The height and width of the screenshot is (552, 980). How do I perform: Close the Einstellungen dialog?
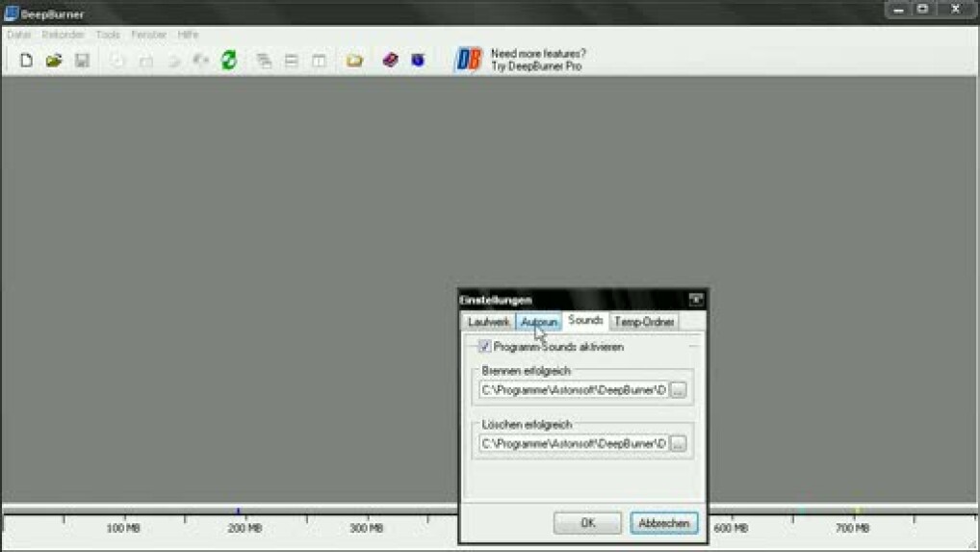pos(695,300)
